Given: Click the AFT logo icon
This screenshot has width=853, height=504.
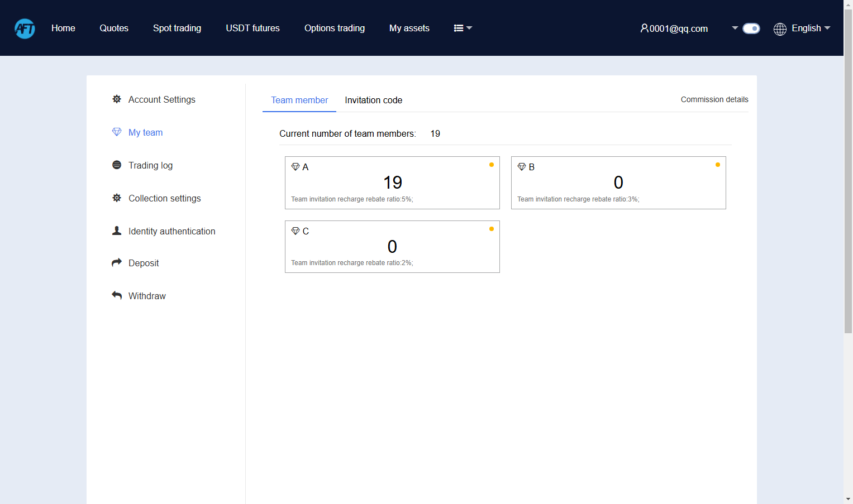Looking at the screenshot, I should [x=25, y=28].
